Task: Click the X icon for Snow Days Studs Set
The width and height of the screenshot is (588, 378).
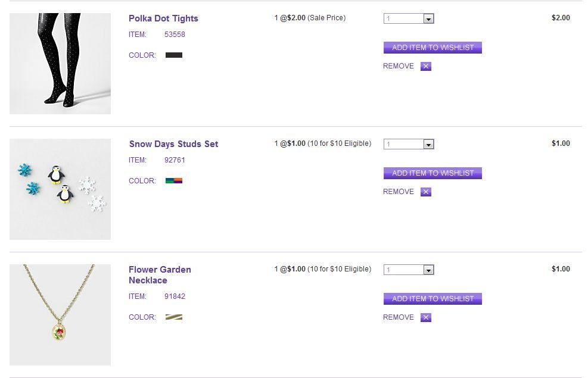Action: point(425,192)
